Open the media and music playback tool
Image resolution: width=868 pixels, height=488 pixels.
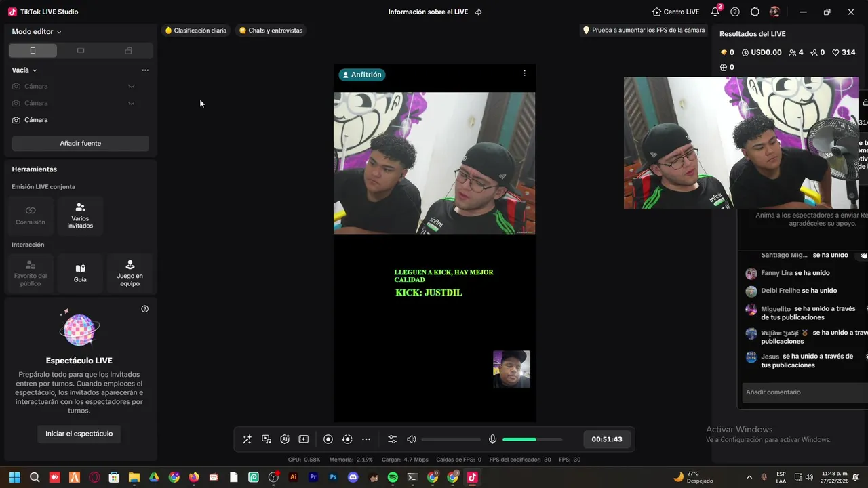267,439
